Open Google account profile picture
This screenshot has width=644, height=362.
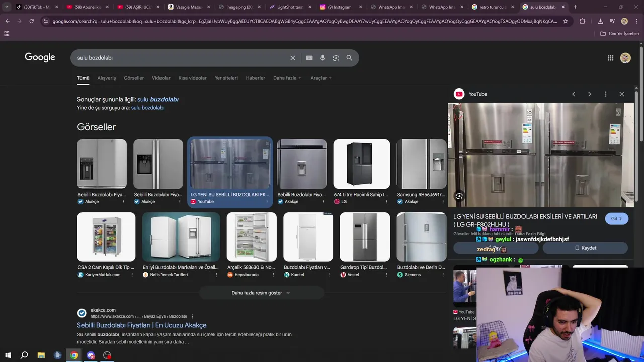625,58
